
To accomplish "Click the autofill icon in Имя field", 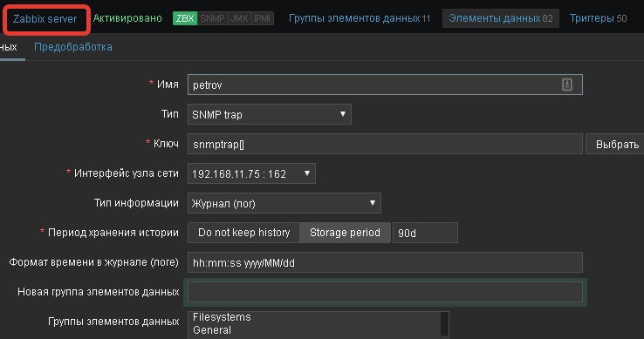I will [567, 85].
